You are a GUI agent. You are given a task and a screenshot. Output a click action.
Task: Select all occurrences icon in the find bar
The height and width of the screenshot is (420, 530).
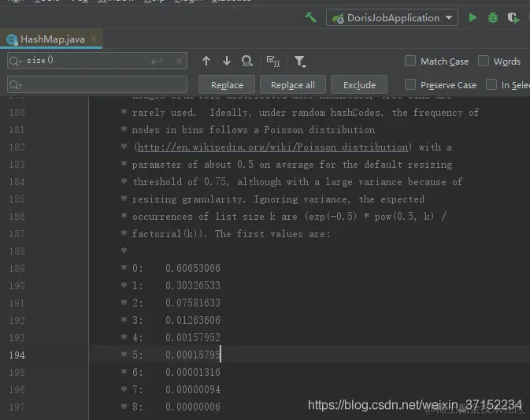point(273,61)
